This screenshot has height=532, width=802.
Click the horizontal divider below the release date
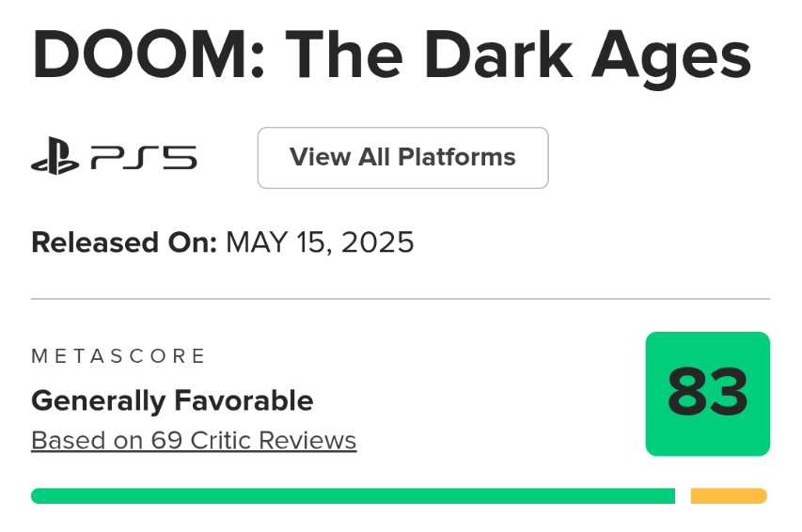(401, 299)
